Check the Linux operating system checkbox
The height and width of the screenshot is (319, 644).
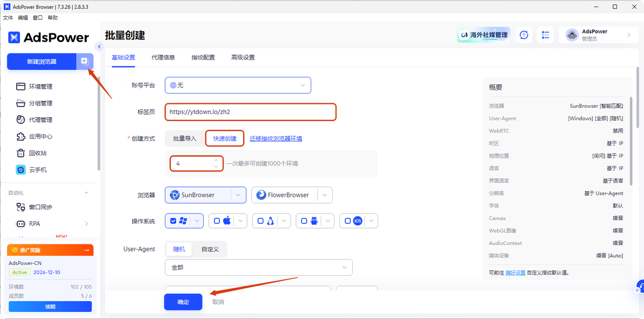(260, 221)
